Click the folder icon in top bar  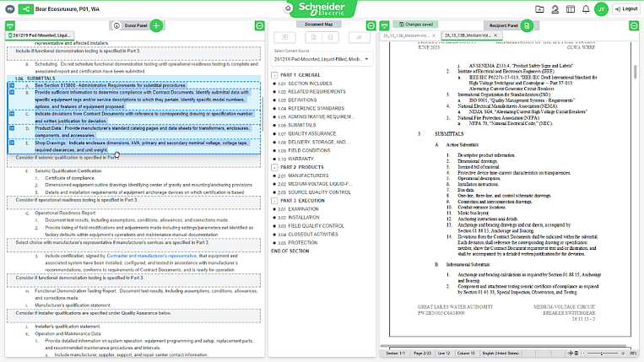pos(539,9)
